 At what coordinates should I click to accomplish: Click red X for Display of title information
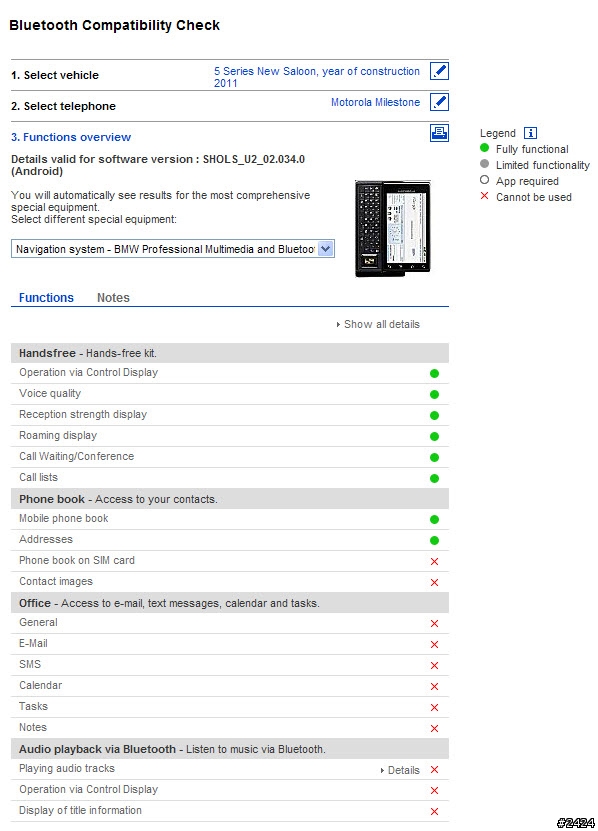pos(434,811)
